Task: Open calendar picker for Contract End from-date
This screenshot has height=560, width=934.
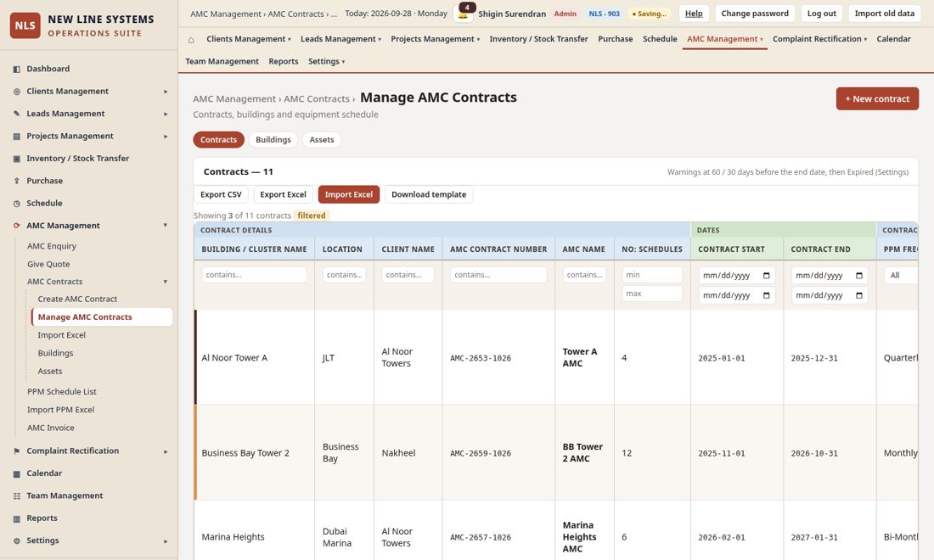Action: (x=859, y=276)
